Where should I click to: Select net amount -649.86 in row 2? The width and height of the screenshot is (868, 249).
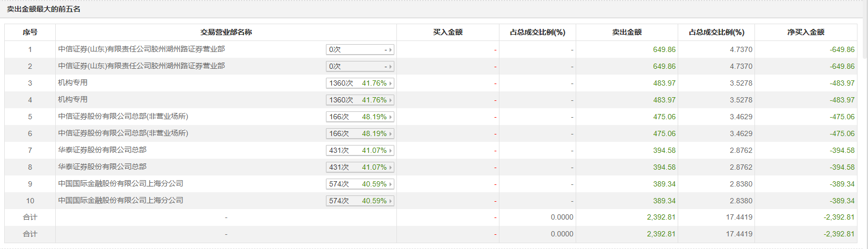point(842,66)
